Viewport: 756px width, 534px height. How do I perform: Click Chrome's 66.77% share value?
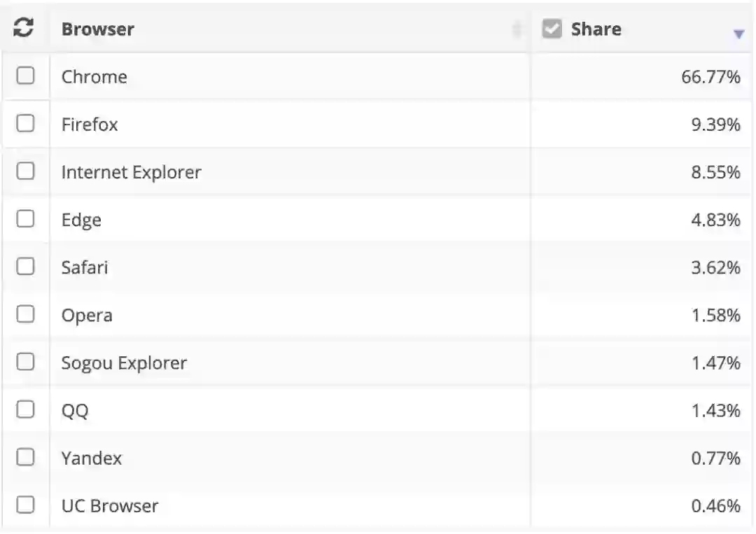point(710,77)
